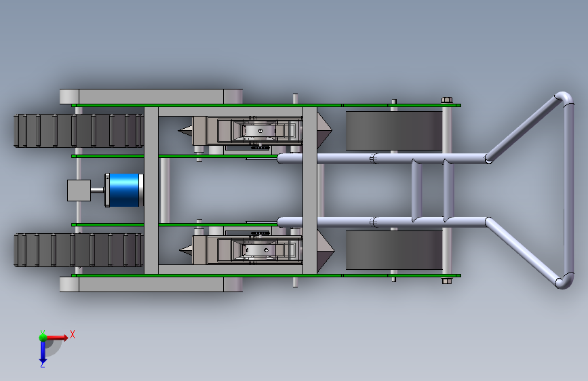Select the lower rubber track
Viewport: 588px width, 381px height.
[x=79, y=249]
